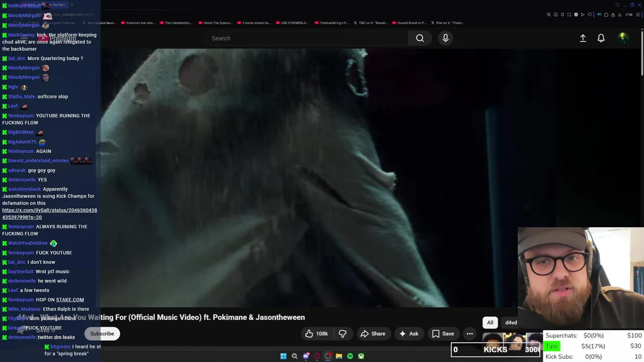The width and height of the screenshot is (644, 362).
Task: Click the browser zoom magnifier icon
Action: click(x=548, y=15)
